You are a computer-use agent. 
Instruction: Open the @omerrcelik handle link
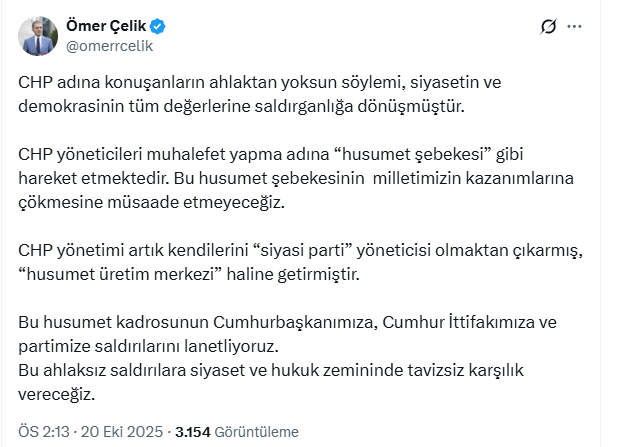tap(109, 45)
